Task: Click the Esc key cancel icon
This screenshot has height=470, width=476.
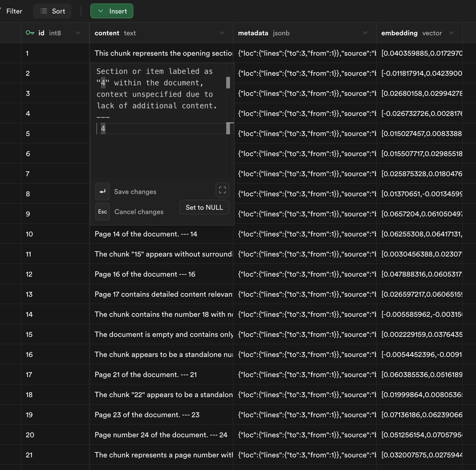Action: (102, 212)
